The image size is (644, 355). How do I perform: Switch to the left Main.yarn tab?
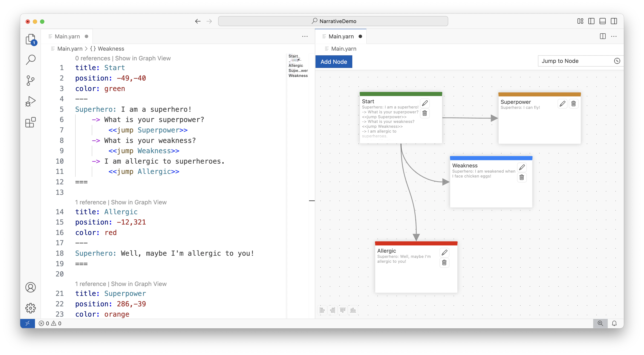point(67,36)
